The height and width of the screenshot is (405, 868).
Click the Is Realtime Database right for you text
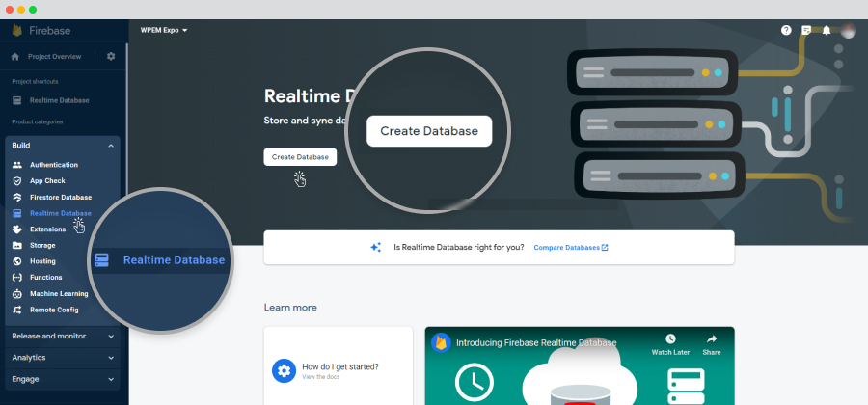click(x=458, y=247)
